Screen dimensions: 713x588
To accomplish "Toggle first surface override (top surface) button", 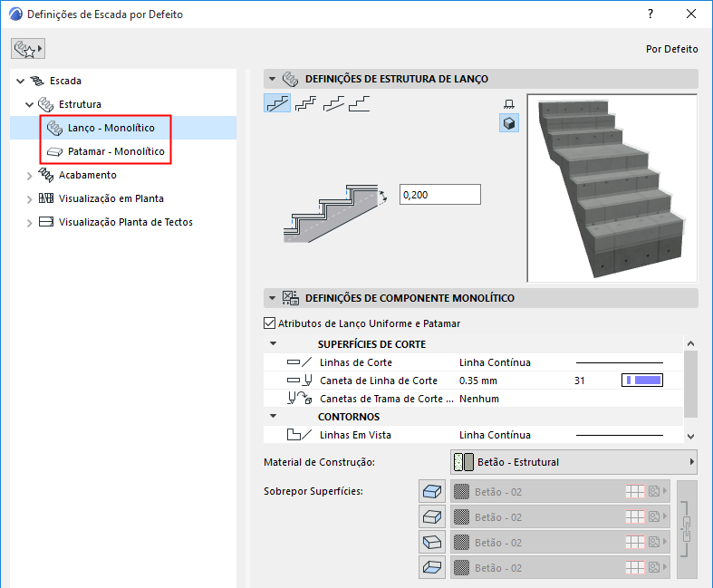I will [432, 491].
